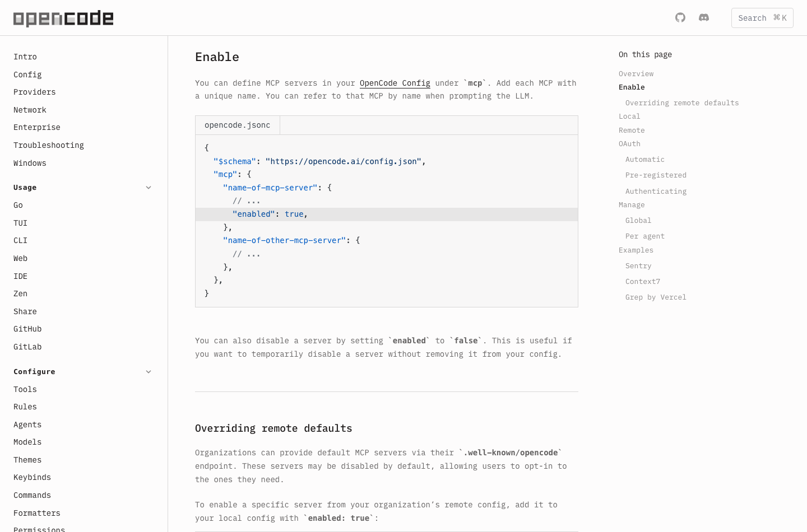Open the Commands docs page

(x=33, y=496)
